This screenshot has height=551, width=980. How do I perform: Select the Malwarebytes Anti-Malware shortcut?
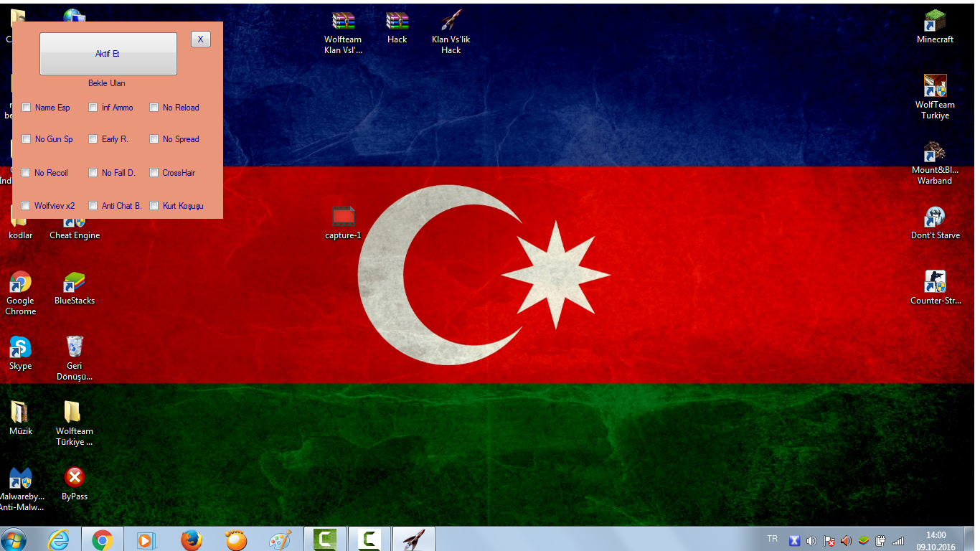pos(20,489)
